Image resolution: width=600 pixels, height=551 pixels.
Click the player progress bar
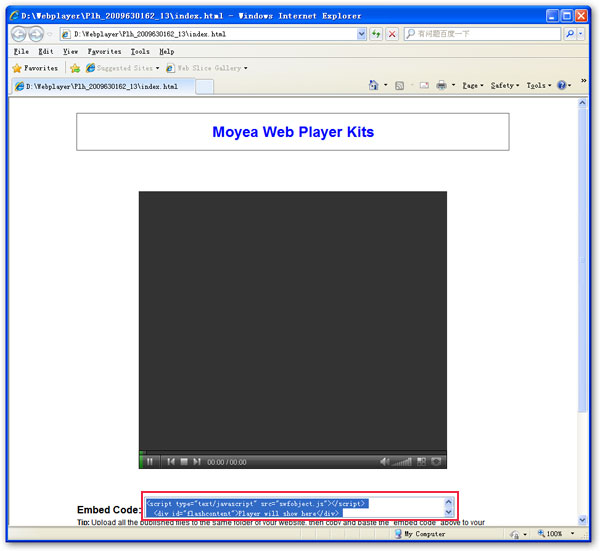click(x=293, y=452)
